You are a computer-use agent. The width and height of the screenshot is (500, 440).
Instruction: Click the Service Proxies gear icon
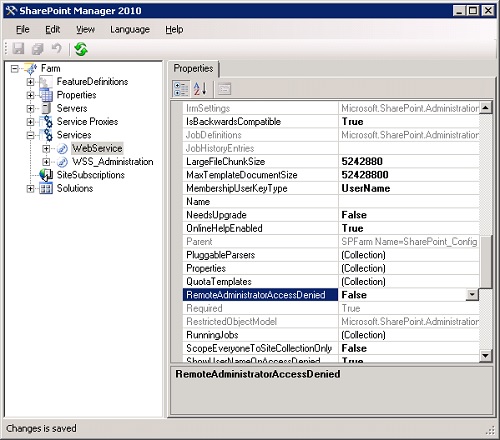click(46, 122)
